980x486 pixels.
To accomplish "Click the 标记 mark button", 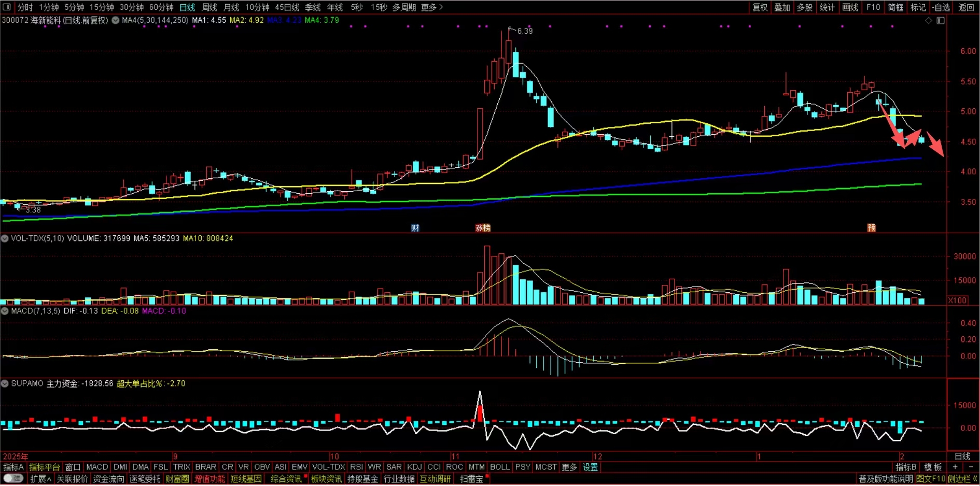I will click(x=918, y=7).
